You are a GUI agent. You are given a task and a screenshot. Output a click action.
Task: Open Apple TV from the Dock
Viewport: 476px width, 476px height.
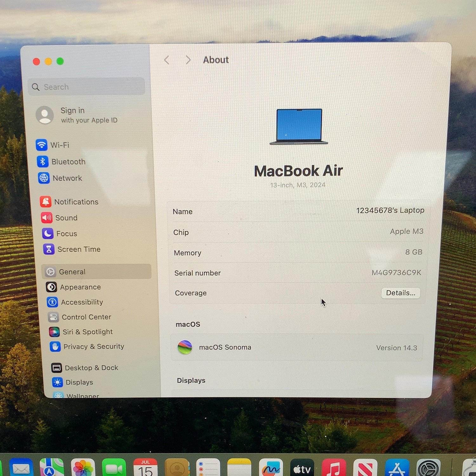(302, 468)
